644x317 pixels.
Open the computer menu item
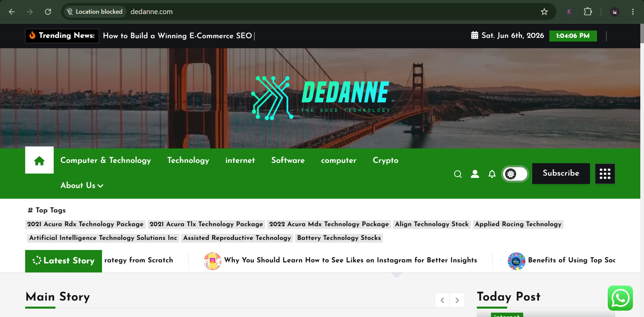tap(339, 160)
